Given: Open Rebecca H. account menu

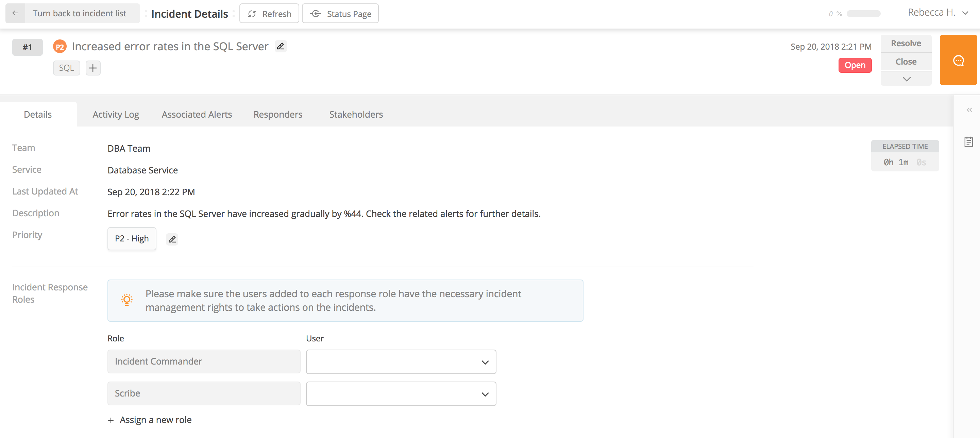Looking at the screenshot, I should coord(938,13).
